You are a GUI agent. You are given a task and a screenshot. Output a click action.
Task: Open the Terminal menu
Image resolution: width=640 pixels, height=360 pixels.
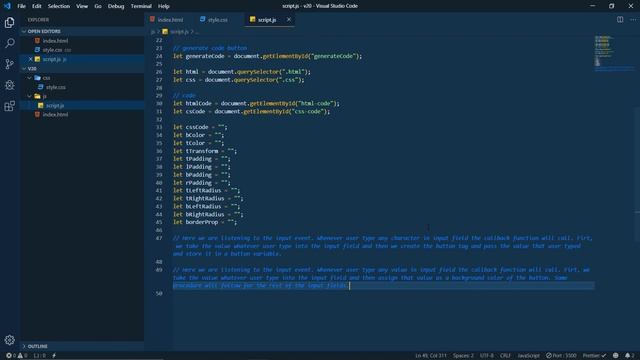pyautogui.click(x=141, y=6)
